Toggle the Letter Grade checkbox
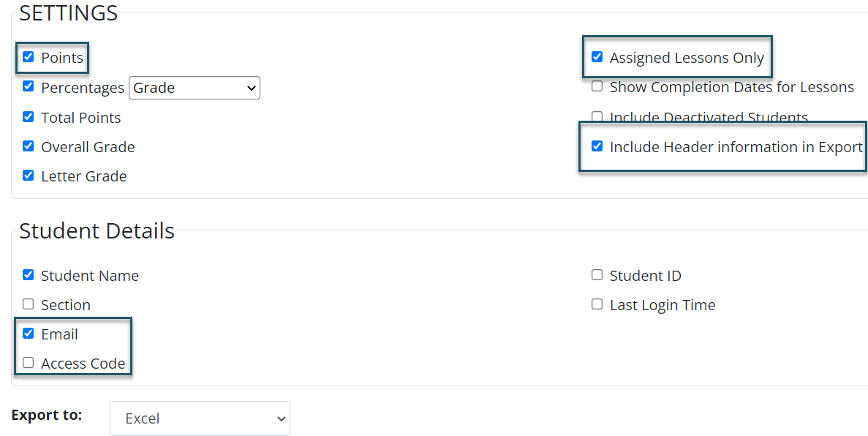Image resolution: width=868 pixels, height=436 pixels. 29,176
